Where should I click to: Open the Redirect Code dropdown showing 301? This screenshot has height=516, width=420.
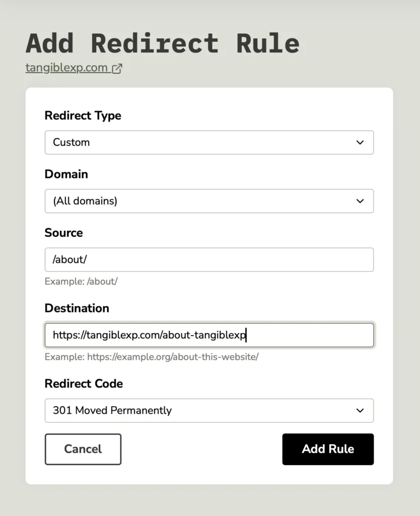(209, 411)
